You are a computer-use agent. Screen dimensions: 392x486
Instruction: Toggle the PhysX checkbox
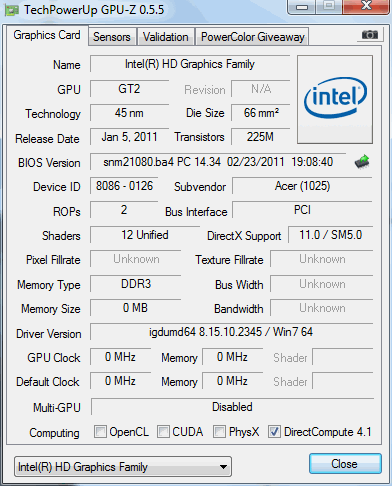[x=219, y=431]
